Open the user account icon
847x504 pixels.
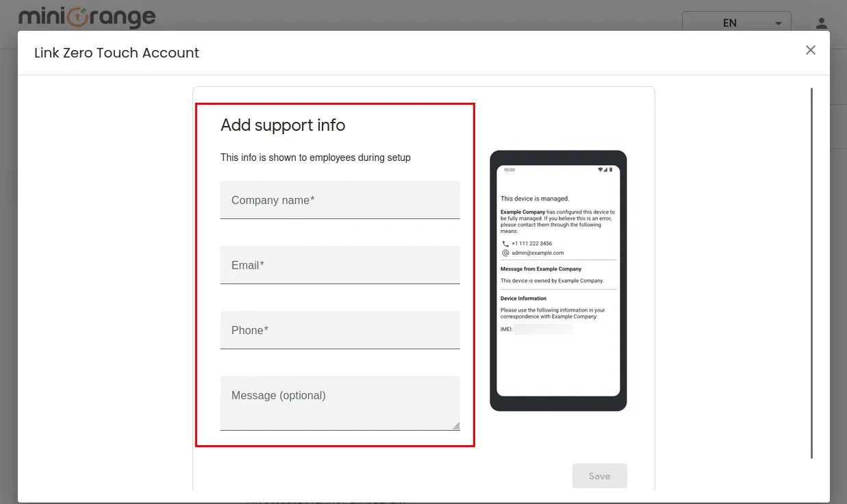[821, 23]
